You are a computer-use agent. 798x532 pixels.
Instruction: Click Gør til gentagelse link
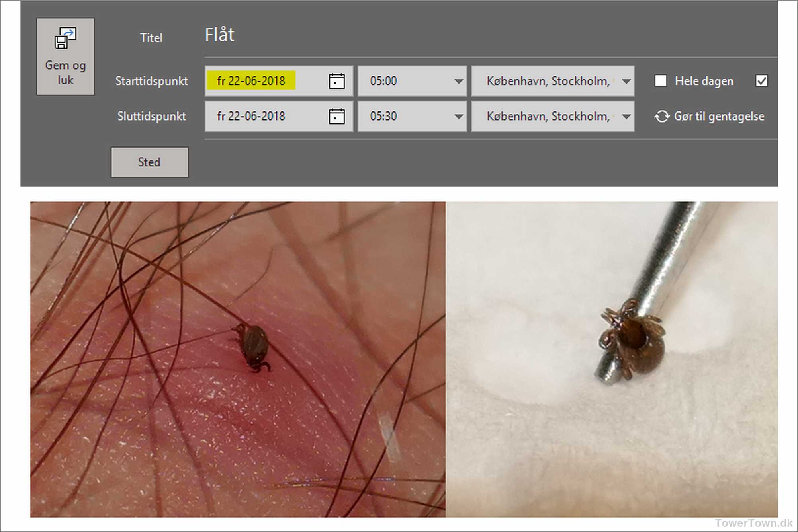[719, 116]
